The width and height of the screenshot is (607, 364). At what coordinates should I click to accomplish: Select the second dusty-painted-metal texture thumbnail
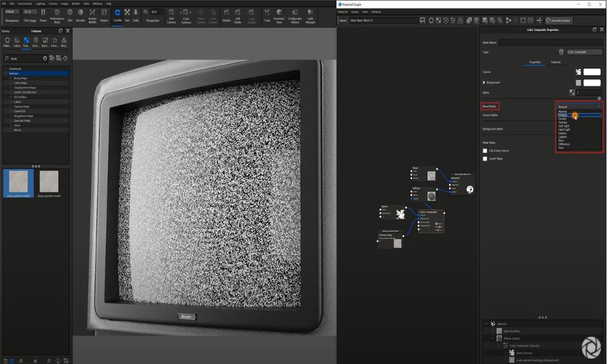point(49,182)
